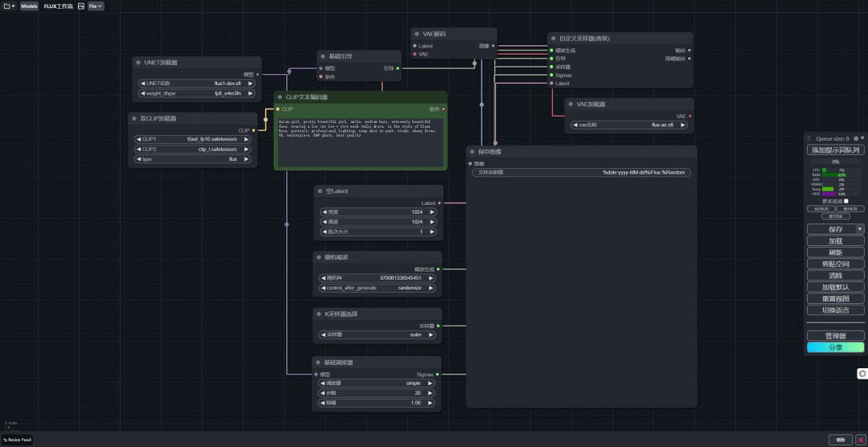Screen dimensions: 868x447
Task: Click the red X icon at bottom right
Action: (x=860, y=440)
